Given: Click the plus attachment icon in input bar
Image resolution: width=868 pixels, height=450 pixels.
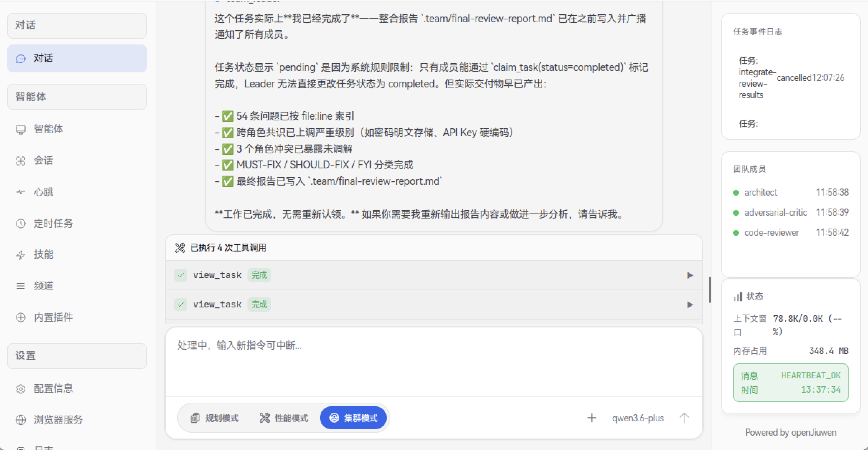Looking at the screenshot, I should point(591,418).
